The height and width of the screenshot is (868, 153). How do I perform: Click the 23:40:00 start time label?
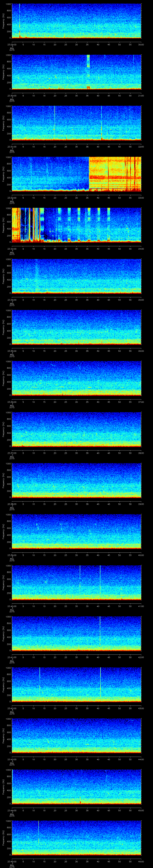point(12,606)
